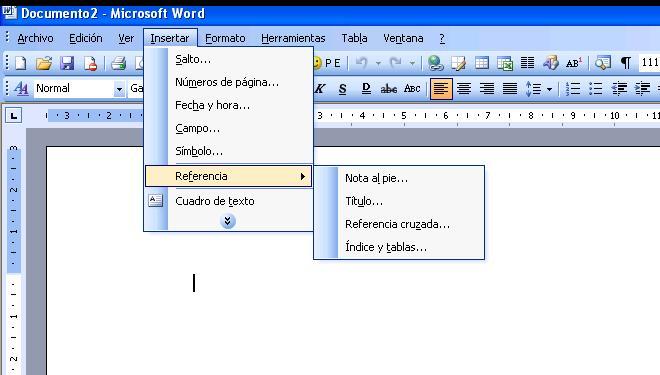
Task: Click the ruler tab selector button
Action: (13, 115)
